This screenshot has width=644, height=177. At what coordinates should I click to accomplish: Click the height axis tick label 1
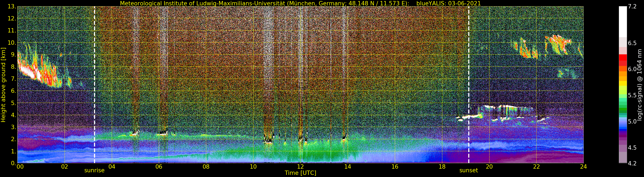(13, 151)
